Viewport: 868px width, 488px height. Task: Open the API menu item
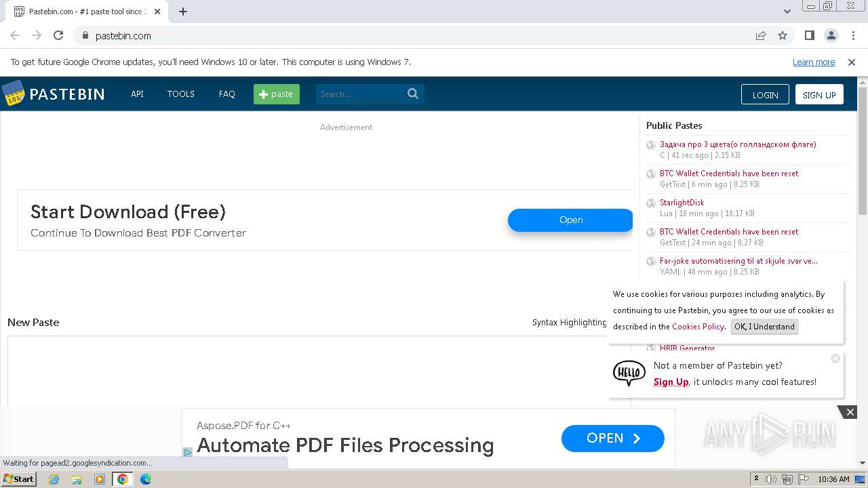137,94
